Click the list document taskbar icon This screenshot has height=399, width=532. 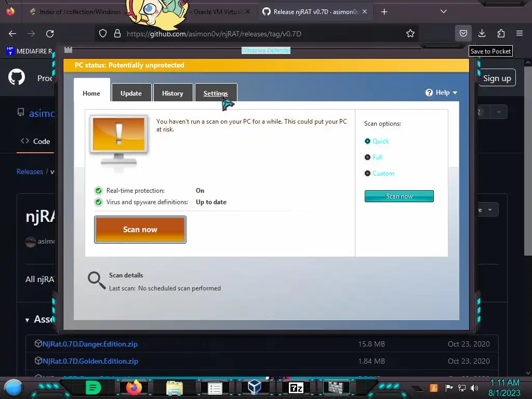215,388
